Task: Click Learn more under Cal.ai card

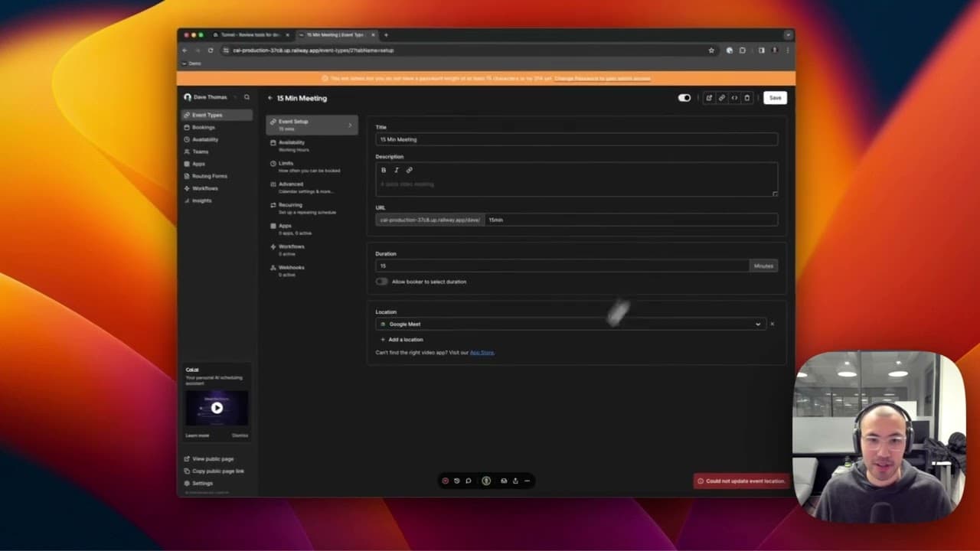Action: coord(197,435)
